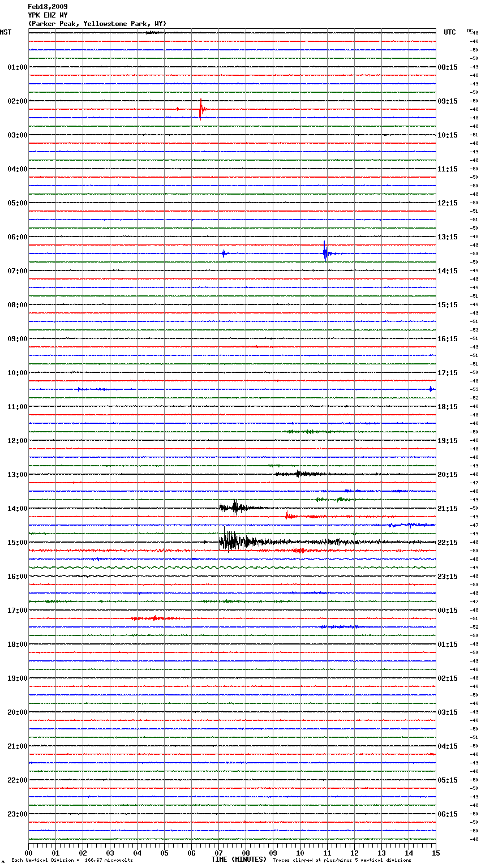This screenshot has width=481, height=868.
Task: Click the 03:15 UTC time label
Action: (x=448, y=712)
